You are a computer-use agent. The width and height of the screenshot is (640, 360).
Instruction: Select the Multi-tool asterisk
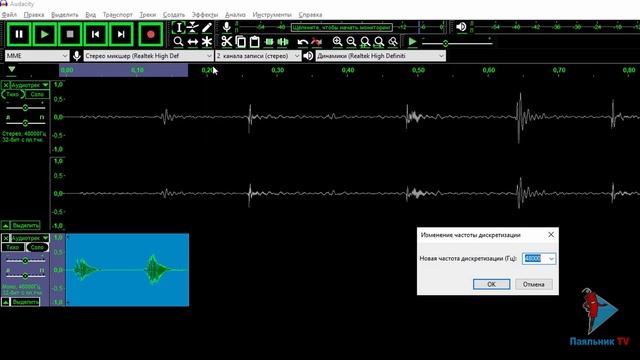click(x=207, y=42)
